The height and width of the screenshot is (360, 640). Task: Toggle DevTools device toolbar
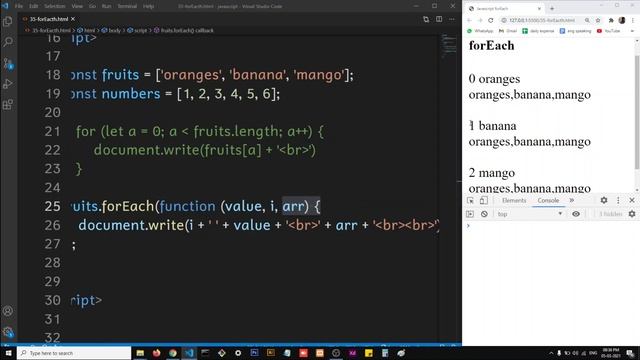tap(484, 200)
